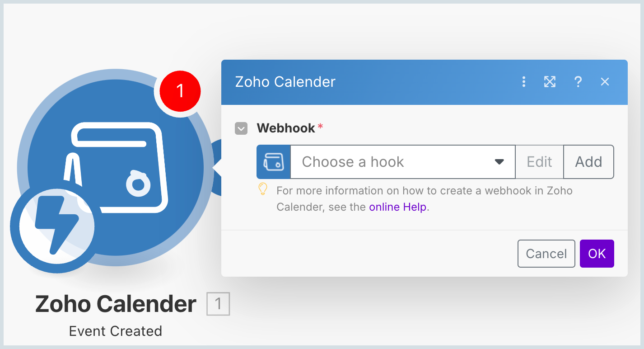Open the Choose a hook dropdown arrow
The width and height of the screenshot is (644, 349).
499,162
